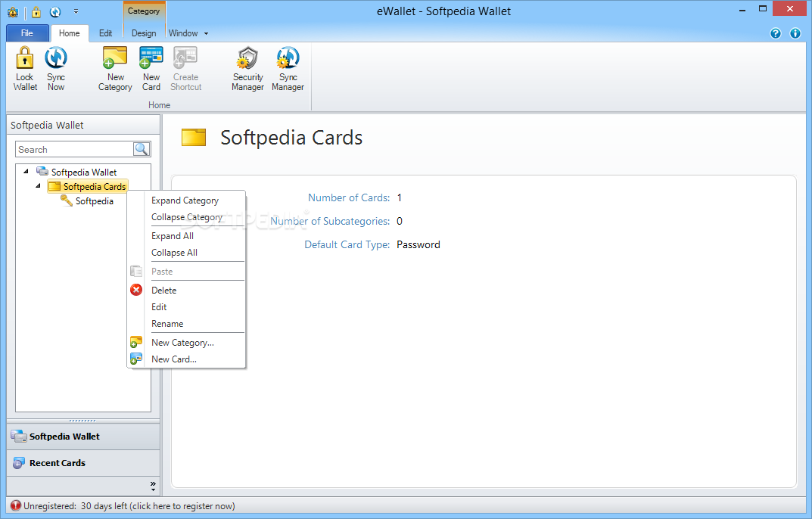Viewport: 812px width, 519px height.
Task: Click the quick access sync icon
Action: (x=55, y=11)
